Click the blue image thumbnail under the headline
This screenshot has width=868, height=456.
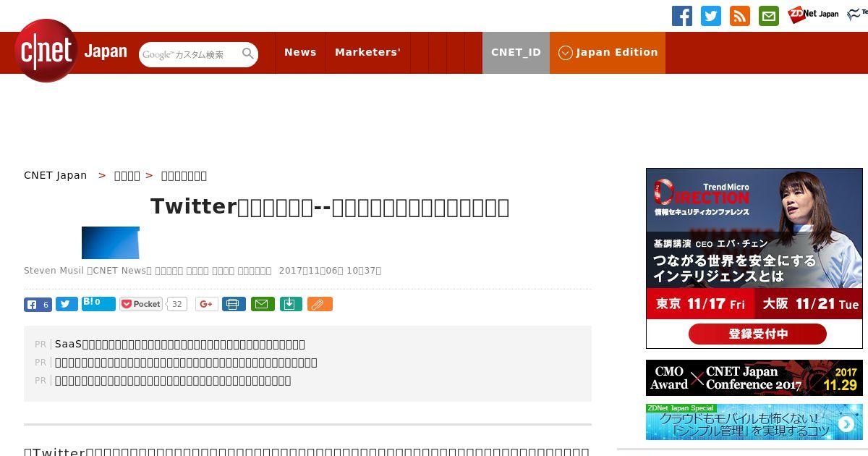coord(111,242)
